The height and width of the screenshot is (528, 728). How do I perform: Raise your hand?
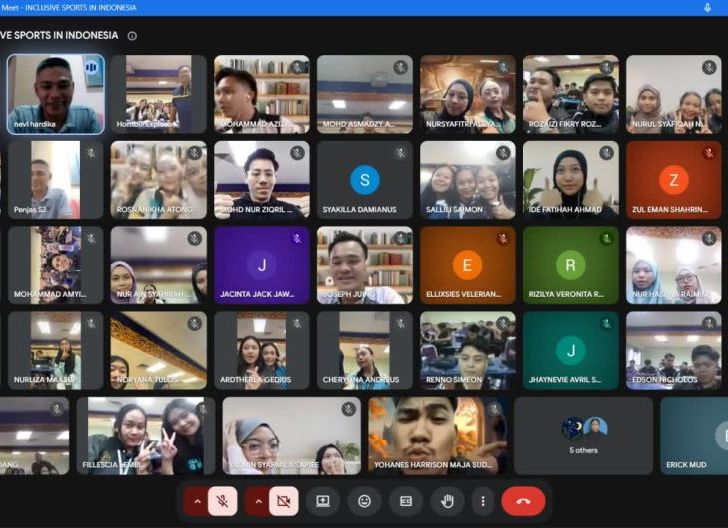click(447, 501)
